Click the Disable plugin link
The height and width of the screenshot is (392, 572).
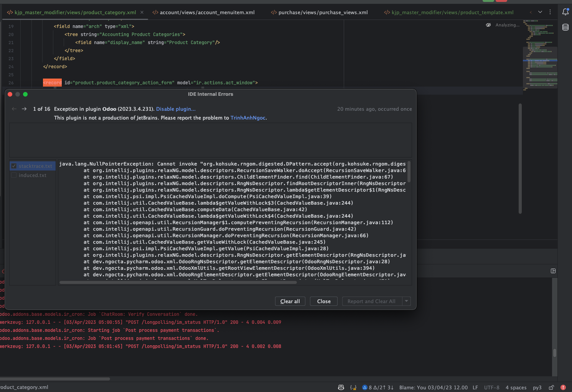click(x=176, y=109)
